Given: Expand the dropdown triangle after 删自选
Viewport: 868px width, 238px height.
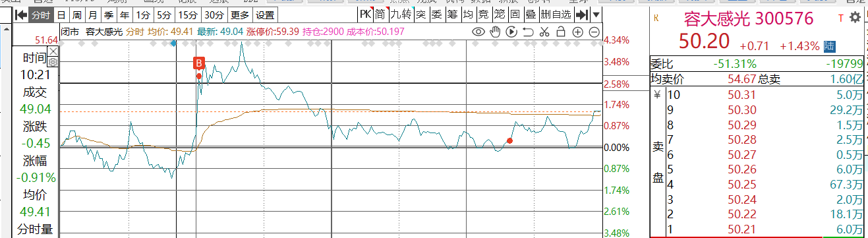Looking at the screenshot, I should point(596,15).
